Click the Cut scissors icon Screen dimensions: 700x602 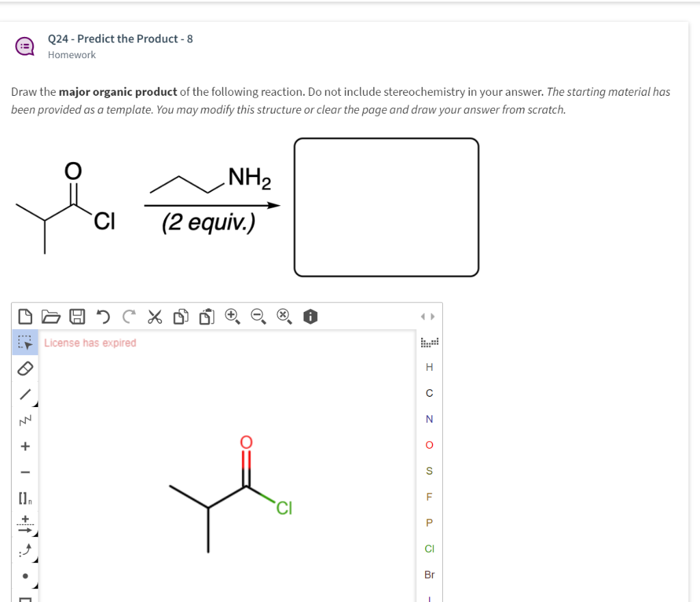[154, 316]
